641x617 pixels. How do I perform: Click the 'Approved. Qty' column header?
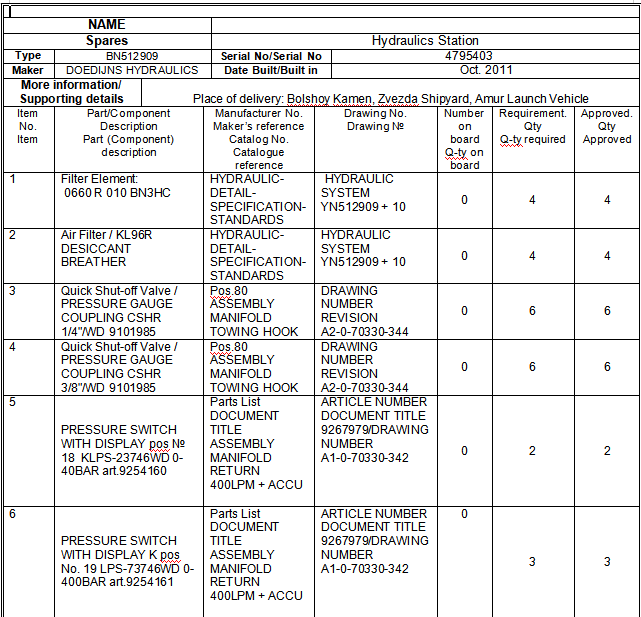click(x=607, y=127)
